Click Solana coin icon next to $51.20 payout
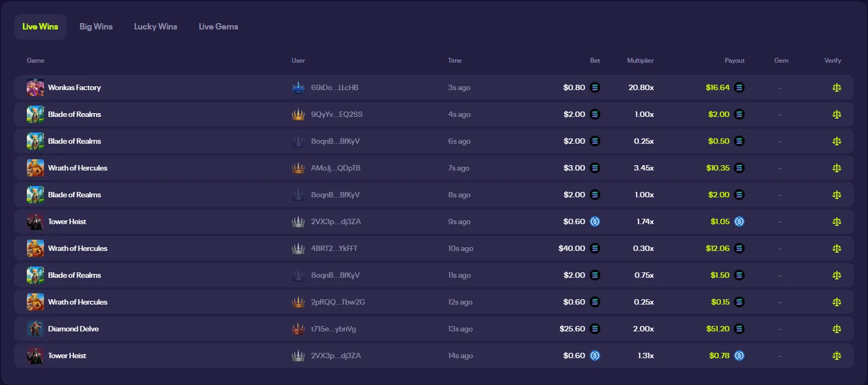This screenshot has width=868, height=385. click(739, 329)
